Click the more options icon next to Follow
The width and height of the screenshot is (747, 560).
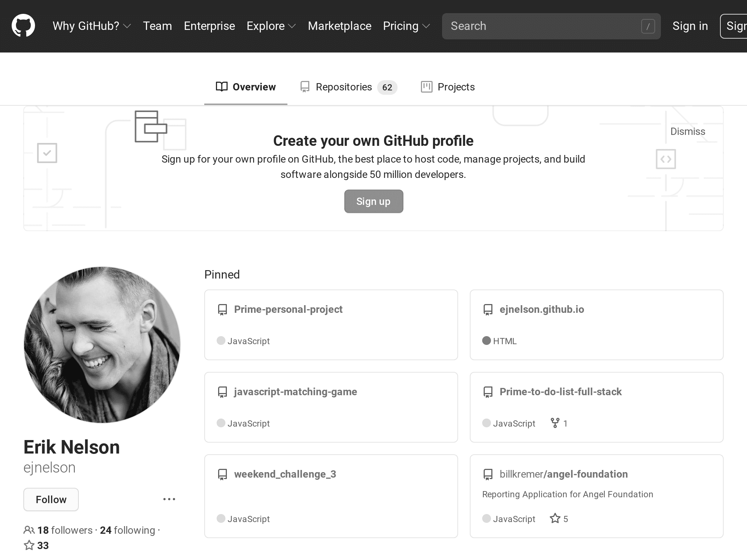coord(169,499)
